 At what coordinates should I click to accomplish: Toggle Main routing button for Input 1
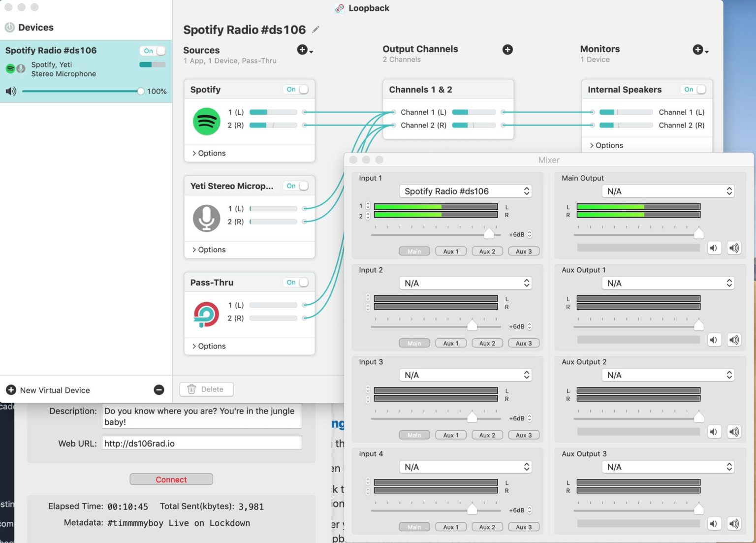pos(414,251)
